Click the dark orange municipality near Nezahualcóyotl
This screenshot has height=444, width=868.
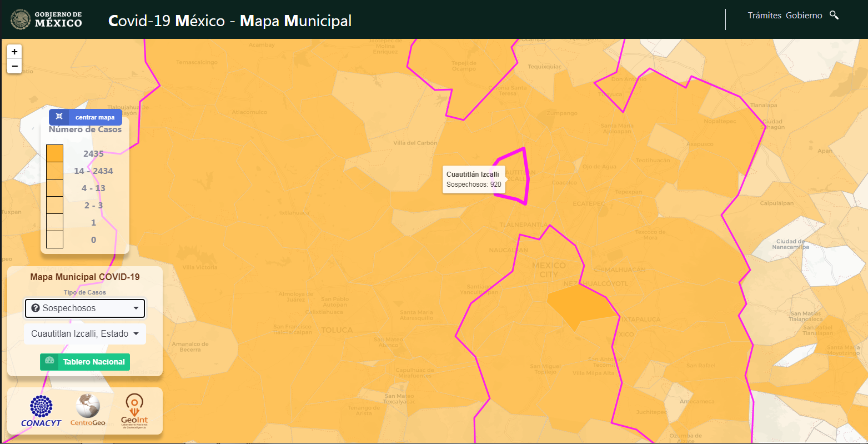tap(579, 305)
